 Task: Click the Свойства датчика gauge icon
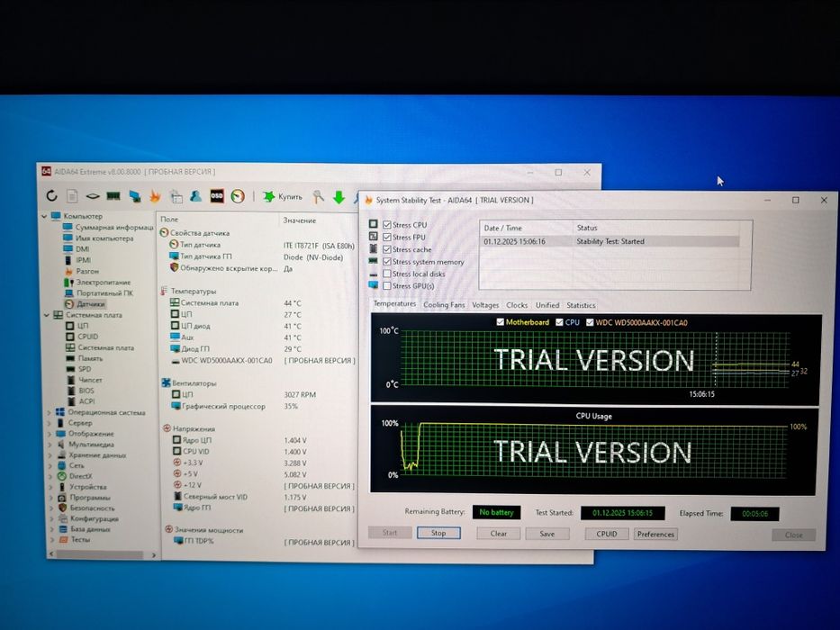164,232
